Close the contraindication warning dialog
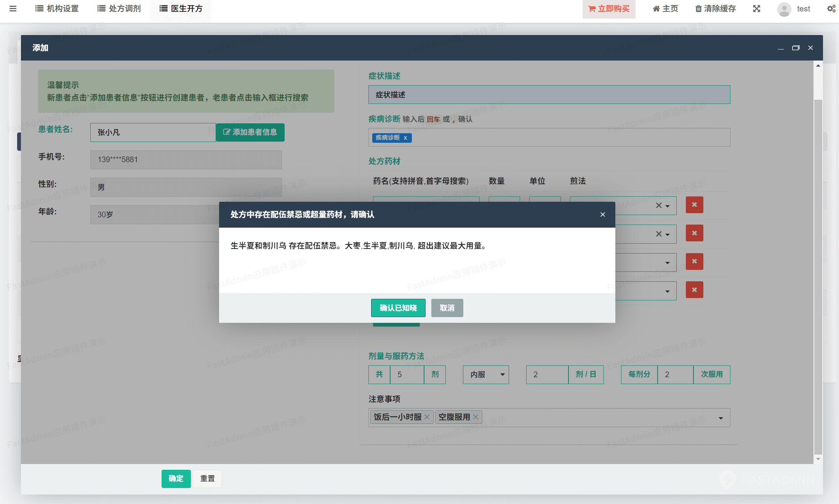This screenshot has width=839, height=504. 602,215
